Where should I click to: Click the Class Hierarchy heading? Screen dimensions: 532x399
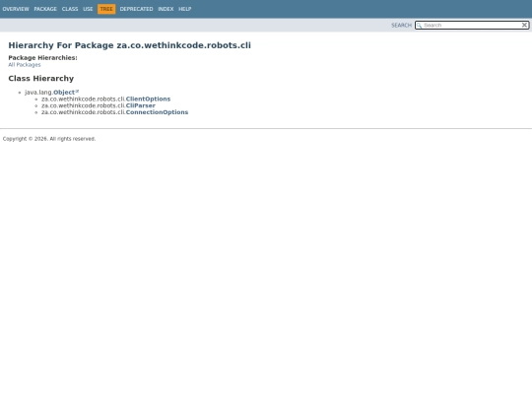tap(41, 79)
